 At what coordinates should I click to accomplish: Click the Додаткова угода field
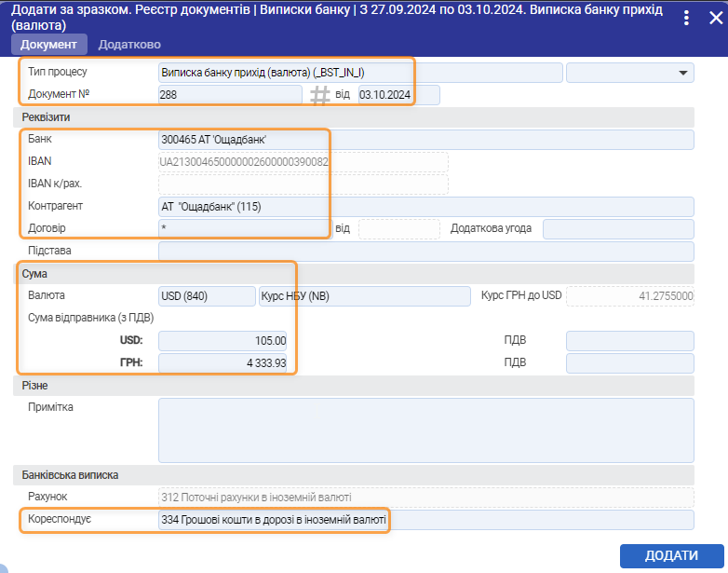(618, 229)
